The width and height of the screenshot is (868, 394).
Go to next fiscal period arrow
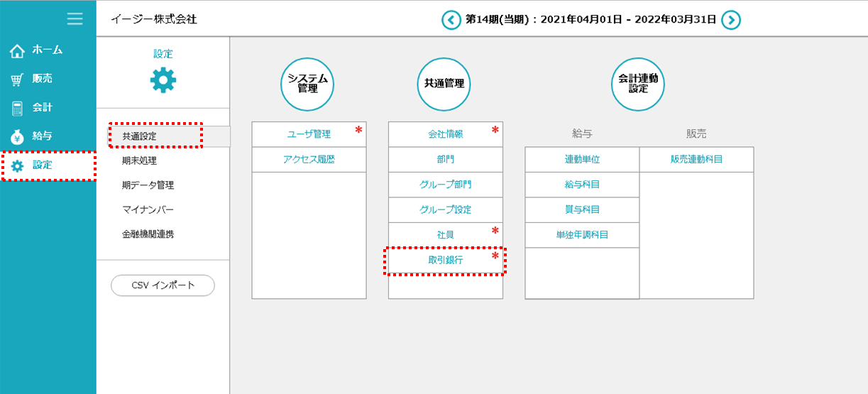coord(731,20)
